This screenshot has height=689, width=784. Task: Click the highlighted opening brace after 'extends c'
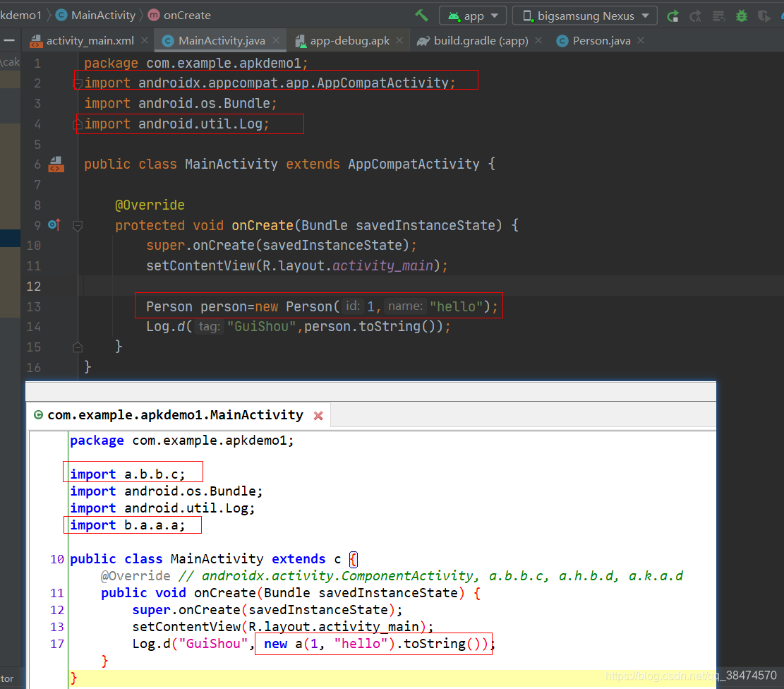pyautogui.click(x=353, y=559)
